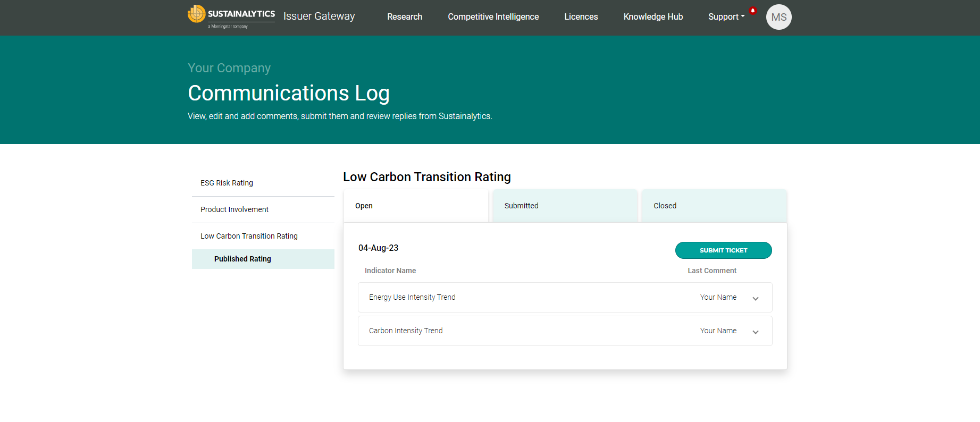This screenshot has height=422, width=980.
Task: Switch to the Submitted tab
Action: (565, 206)
